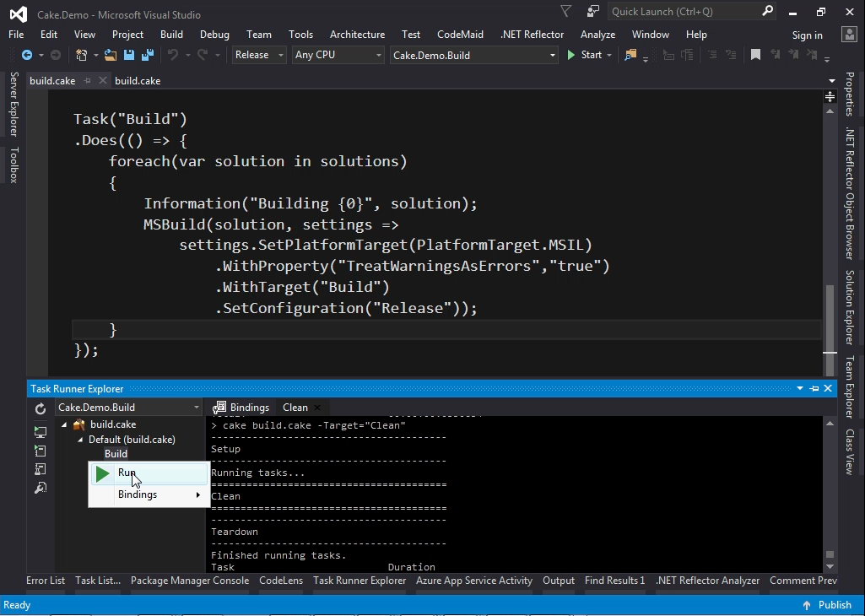Image resolution: width=865 pixels, height=616 pixels.
Task: Click the wrench icon in Task Runner sidebar
Action: click(x=41, y=488)
